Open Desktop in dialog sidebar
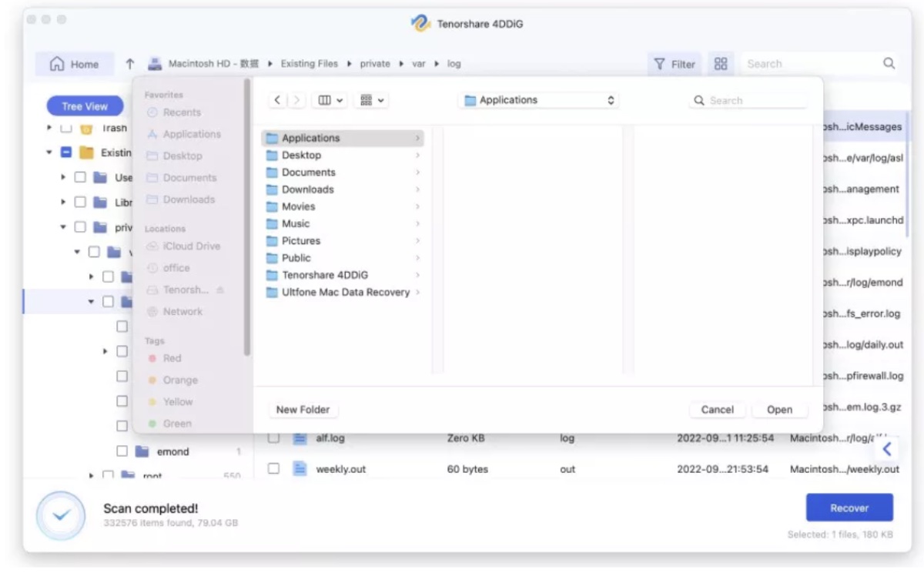Viewport: 924px width, 573px height. click(x=174, y=156)
